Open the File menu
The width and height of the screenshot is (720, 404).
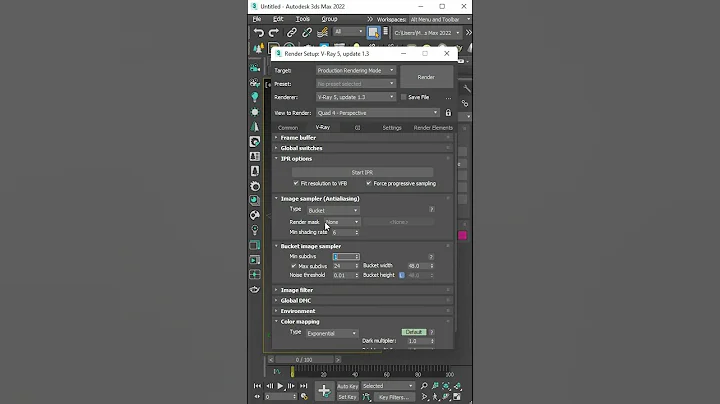coord(257,19)
